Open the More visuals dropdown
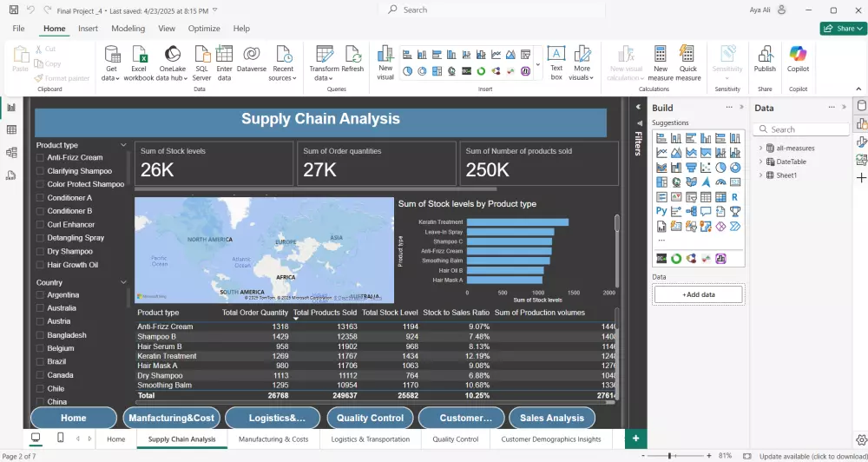This screenshot has height=462, width=868. (582, 63)
